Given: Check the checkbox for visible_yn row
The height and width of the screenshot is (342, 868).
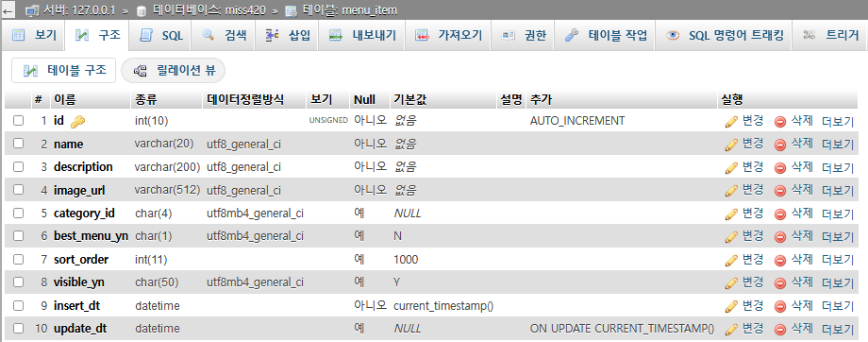Looking at the screenshot, I should point(18,282).
